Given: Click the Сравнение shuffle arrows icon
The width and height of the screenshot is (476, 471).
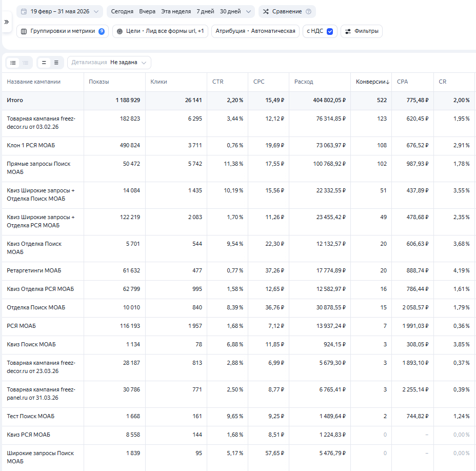Looking at the screenshot, I should [266, 11].
